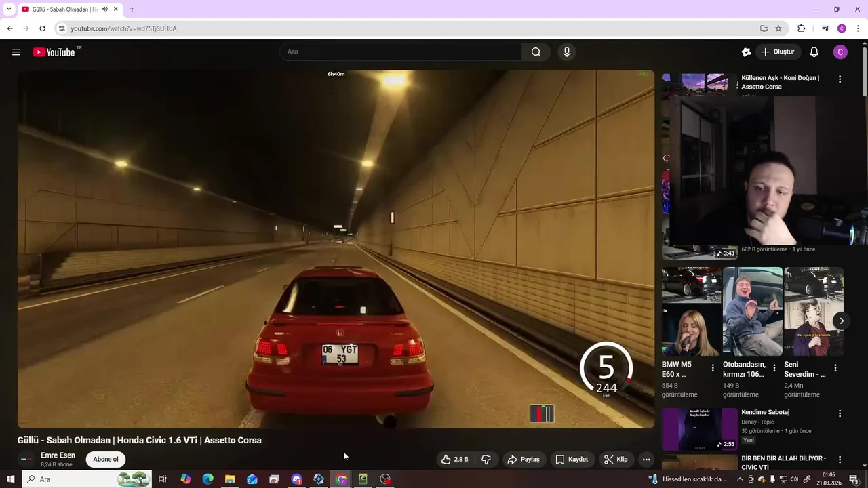The image size is (868, 488).
Task: Open options for the Küllenen Aşk video
Action: pyautogui.click(x=840, y=79)
